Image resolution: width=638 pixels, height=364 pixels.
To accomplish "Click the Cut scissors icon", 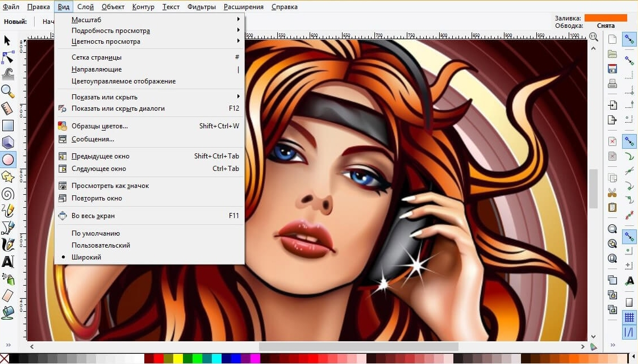I will point(612,193).
